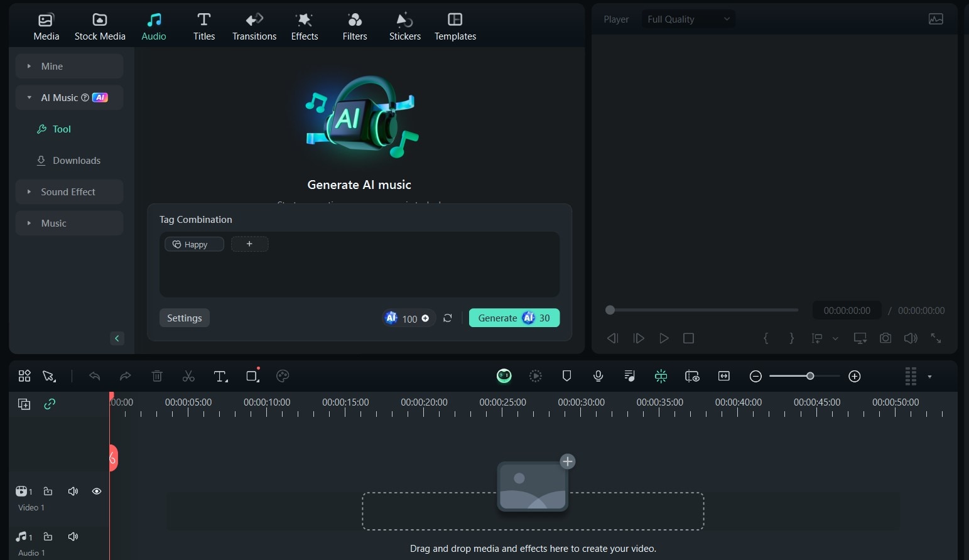This screenshot has height=560, width=969.
Task: Click the multi-panel layout icon in timeline toolbar
Action: pyautogui.click(x=24, y=376)
